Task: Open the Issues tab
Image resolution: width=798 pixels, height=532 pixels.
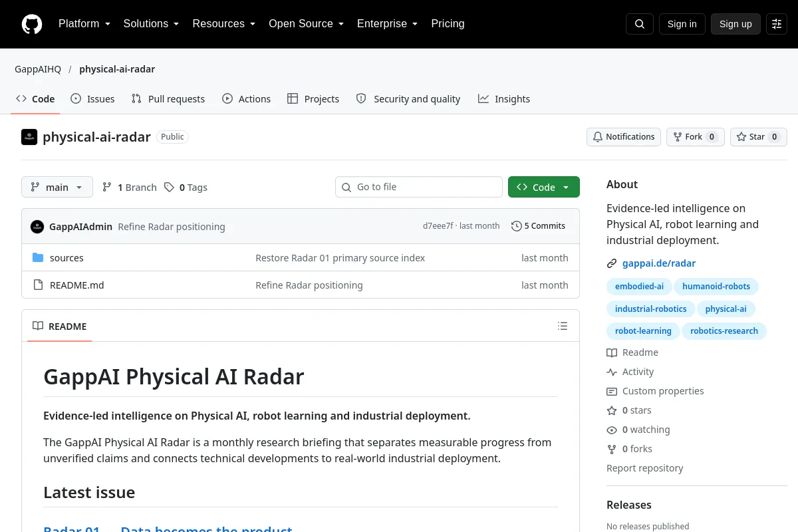Action: tap(92, 99)
